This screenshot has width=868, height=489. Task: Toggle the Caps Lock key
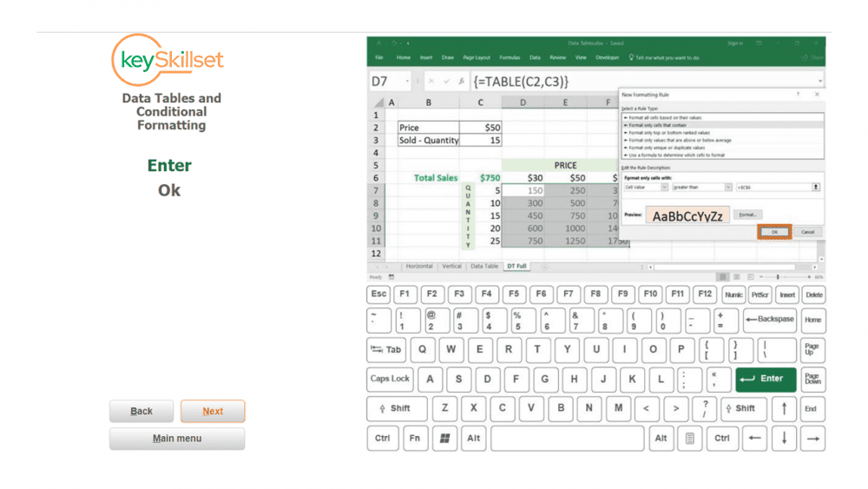(x=390, y=379)
